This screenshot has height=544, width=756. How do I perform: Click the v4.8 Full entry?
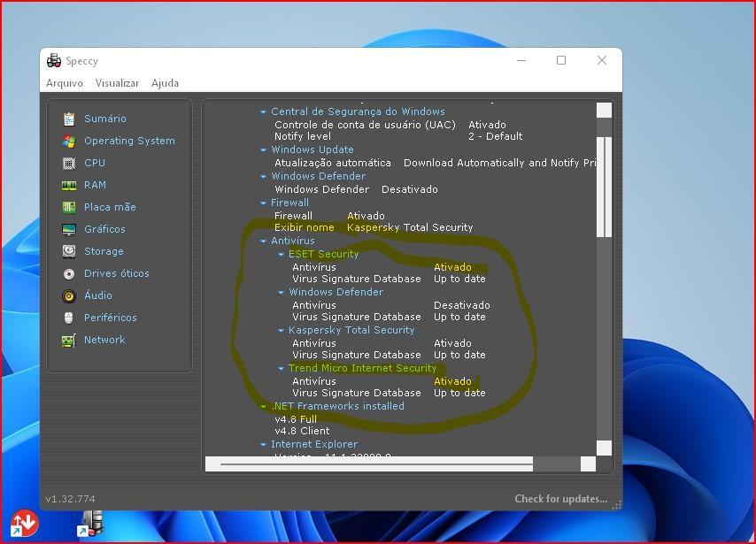click(x=296, y=419)
